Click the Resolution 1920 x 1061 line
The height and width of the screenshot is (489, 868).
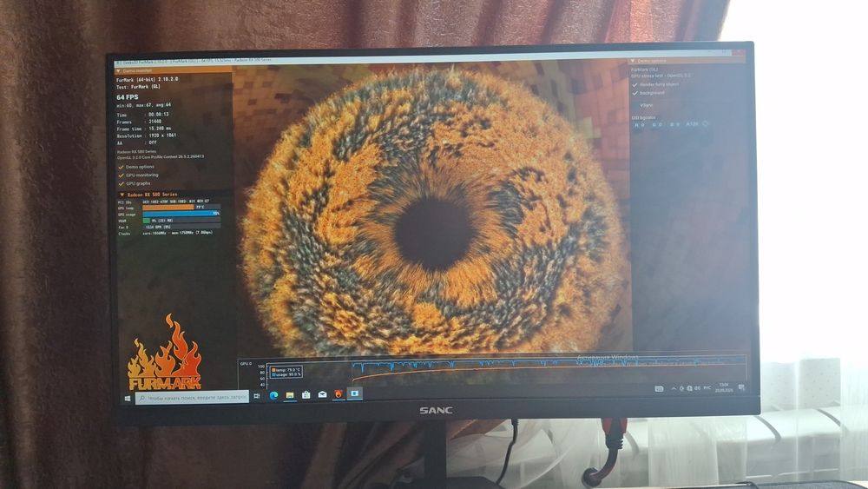147,135
